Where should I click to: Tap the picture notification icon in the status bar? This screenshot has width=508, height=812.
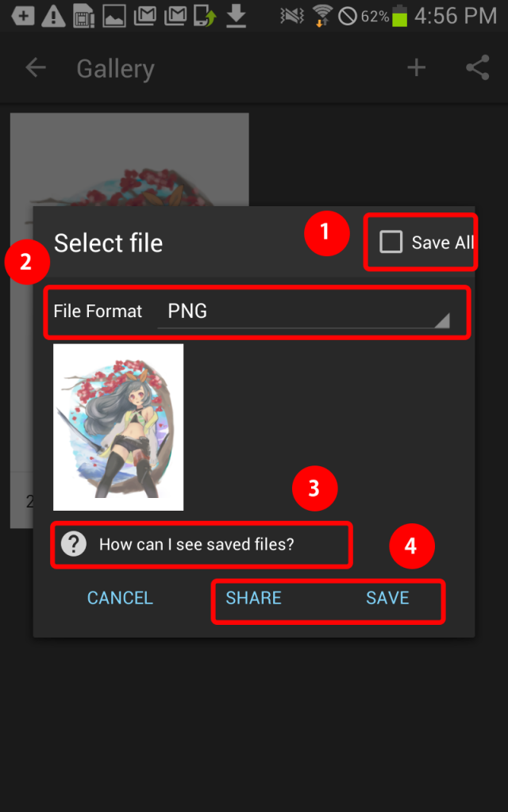click(114, 17)
